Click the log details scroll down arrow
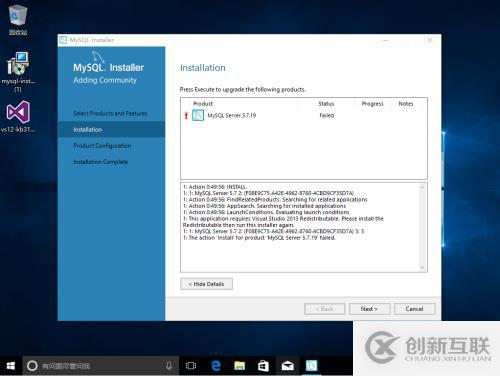 [422, 267]
